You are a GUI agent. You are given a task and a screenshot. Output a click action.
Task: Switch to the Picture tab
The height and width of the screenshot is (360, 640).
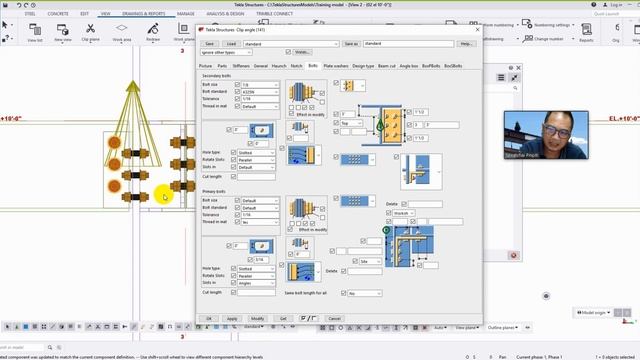(x=205, y=66)
